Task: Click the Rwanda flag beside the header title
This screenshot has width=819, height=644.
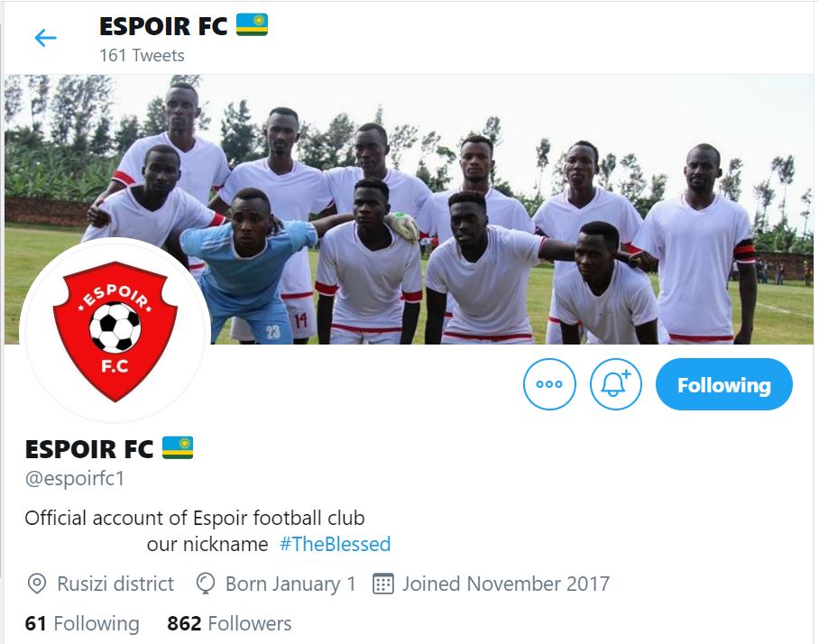Action: 252,24
